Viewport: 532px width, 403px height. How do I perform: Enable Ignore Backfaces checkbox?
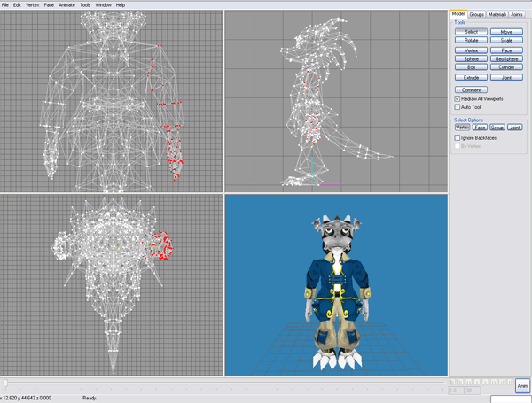458,137
